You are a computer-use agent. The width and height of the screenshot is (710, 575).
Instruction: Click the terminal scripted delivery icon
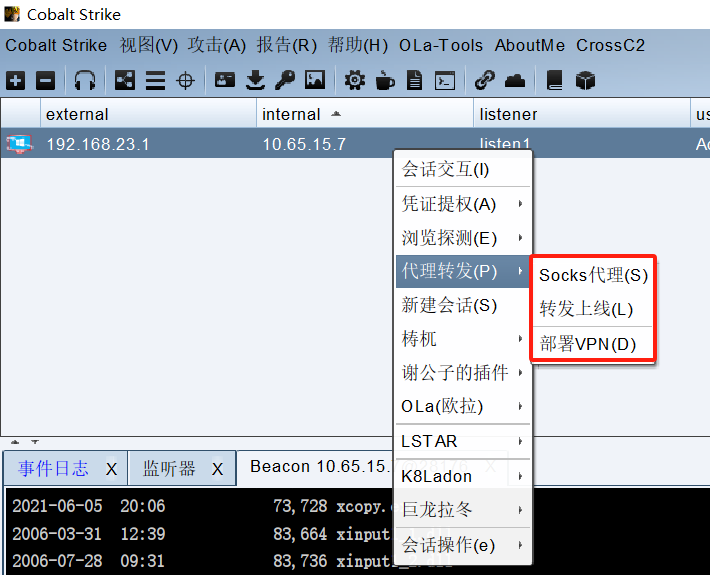click(445, 81)
